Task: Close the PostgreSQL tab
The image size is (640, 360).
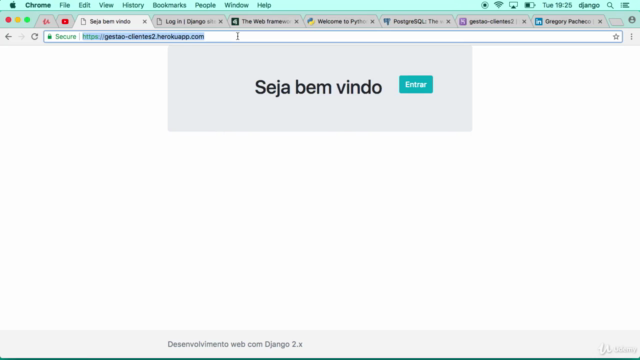Action: [448, 21]
